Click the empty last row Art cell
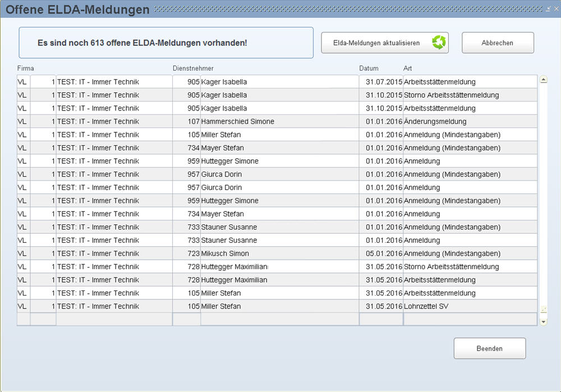Viewport: 561px width, 392px height. coord(470,319)
